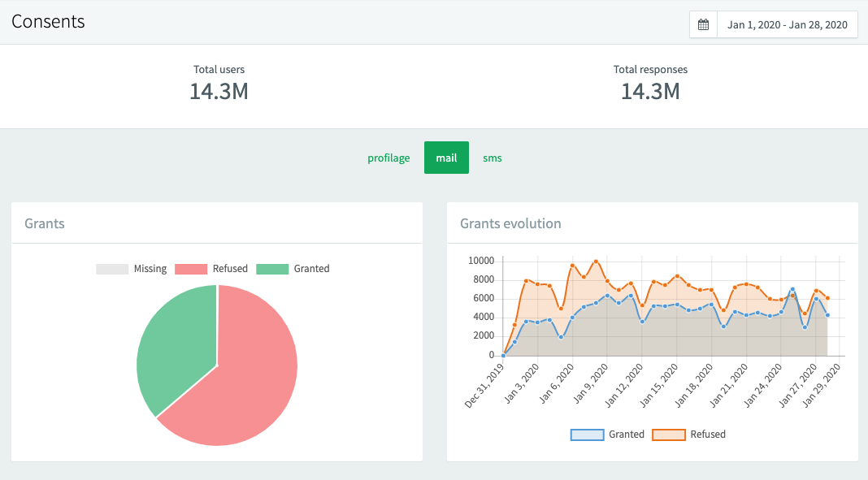Click the Consents page heading
This screenshot has width=868, height=480.
coord(48,22)
